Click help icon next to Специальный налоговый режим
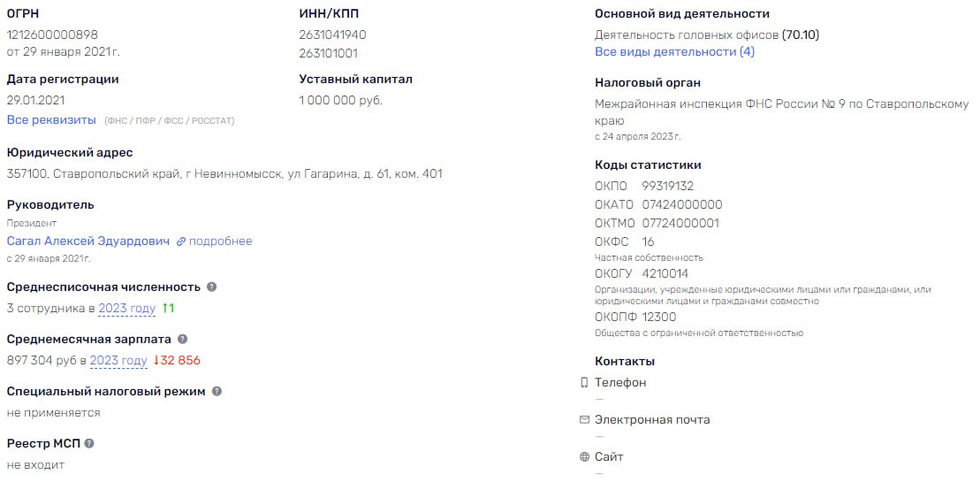980x490 pixels. tap(217, 391)
